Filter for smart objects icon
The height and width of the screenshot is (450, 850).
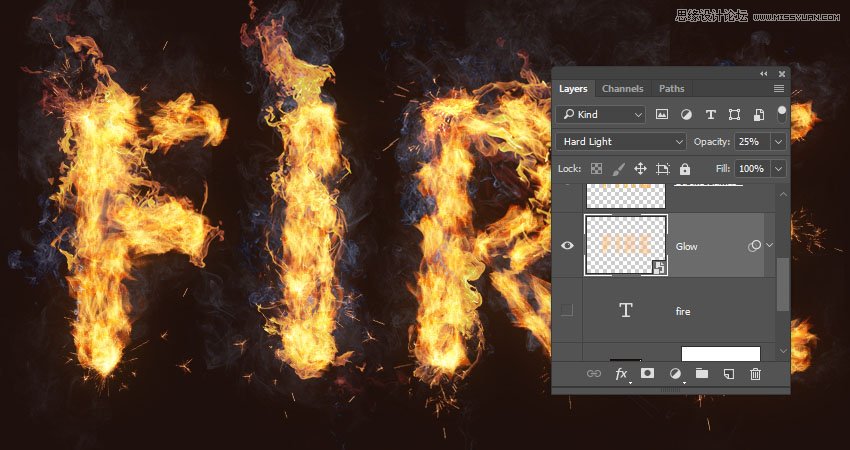759,114
